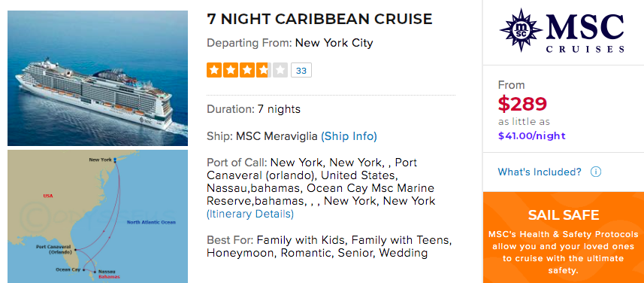Open the Ship Info link
Viewport: 644px width, 283px height.
point(349,136)
